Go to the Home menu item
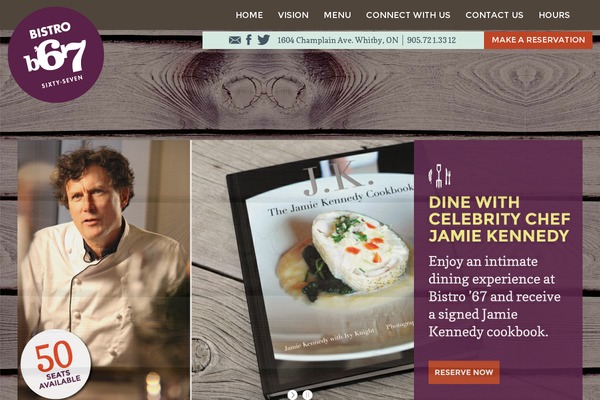 click(x=249, y=15)
